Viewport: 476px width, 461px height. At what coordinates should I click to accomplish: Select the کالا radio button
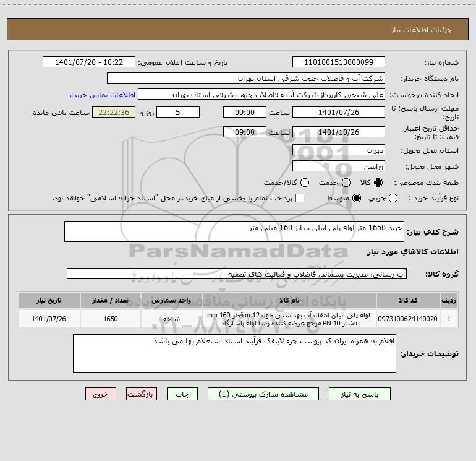point(378,183)
